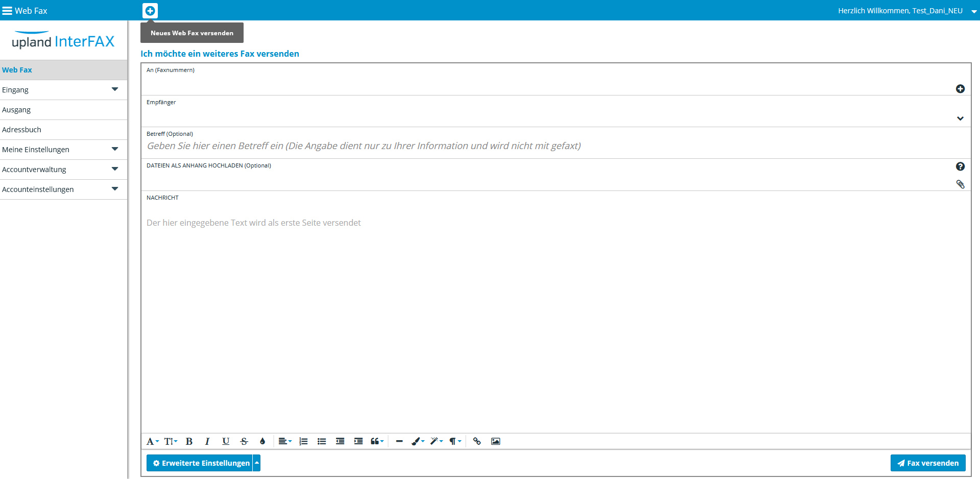Increase indent with the indent icon

(358, 441)
